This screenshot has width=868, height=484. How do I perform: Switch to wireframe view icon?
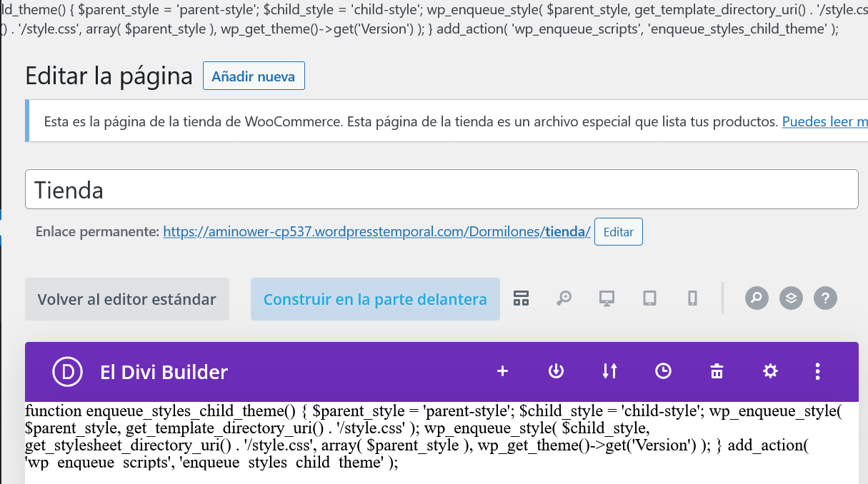(521, 298)
